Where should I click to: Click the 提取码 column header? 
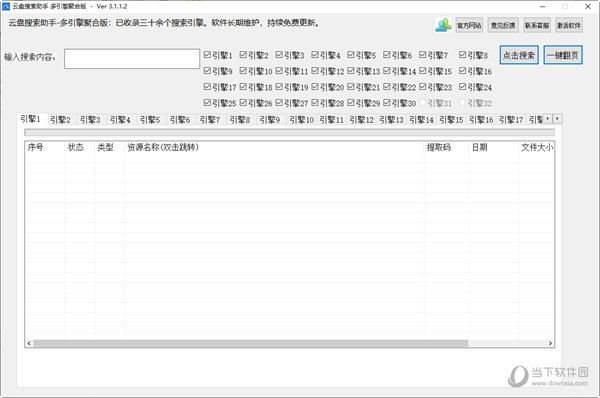(446, 147)
